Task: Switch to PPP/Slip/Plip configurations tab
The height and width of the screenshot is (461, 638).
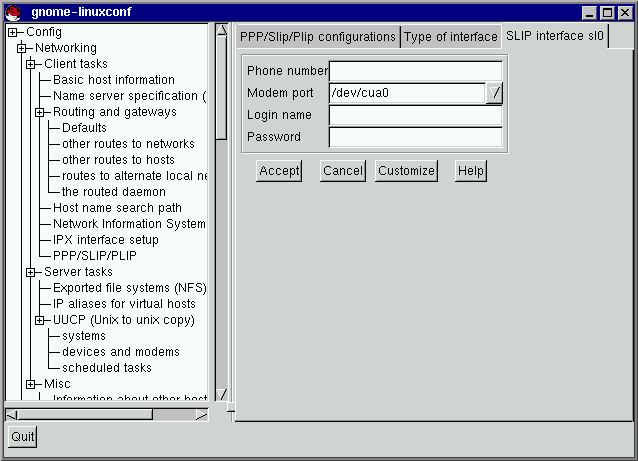Action: (317, 37)
